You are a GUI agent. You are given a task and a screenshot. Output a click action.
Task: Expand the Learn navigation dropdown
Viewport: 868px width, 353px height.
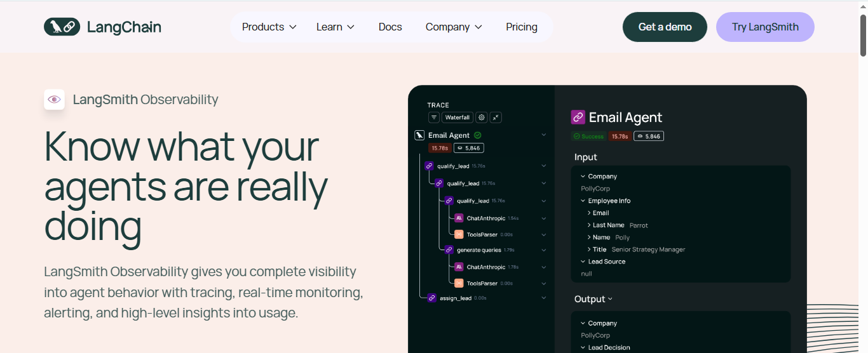click(x=336, y=27)
